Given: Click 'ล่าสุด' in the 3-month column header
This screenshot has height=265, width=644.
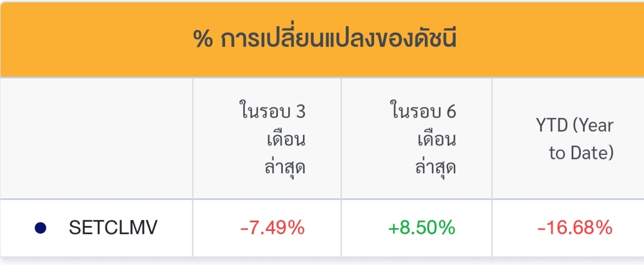Looking at the screenshot, I should click(283, 167).
